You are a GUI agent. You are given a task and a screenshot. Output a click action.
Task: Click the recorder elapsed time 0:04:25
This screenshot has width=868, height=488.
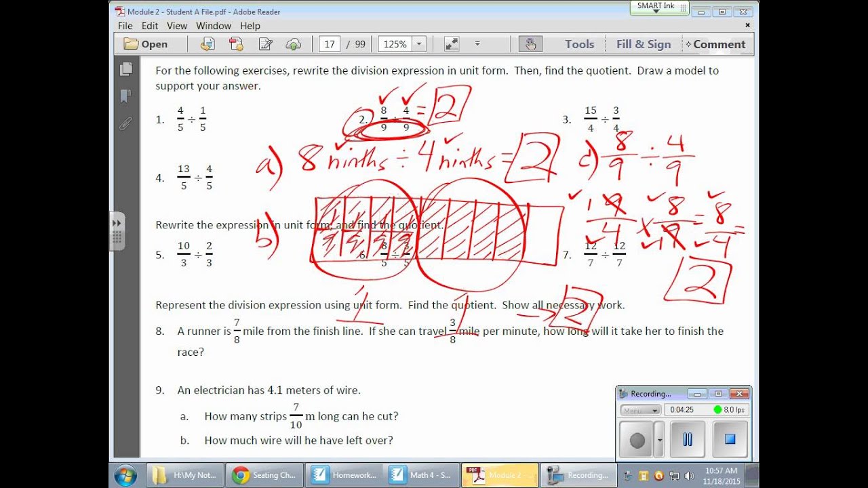click(682, 410)
